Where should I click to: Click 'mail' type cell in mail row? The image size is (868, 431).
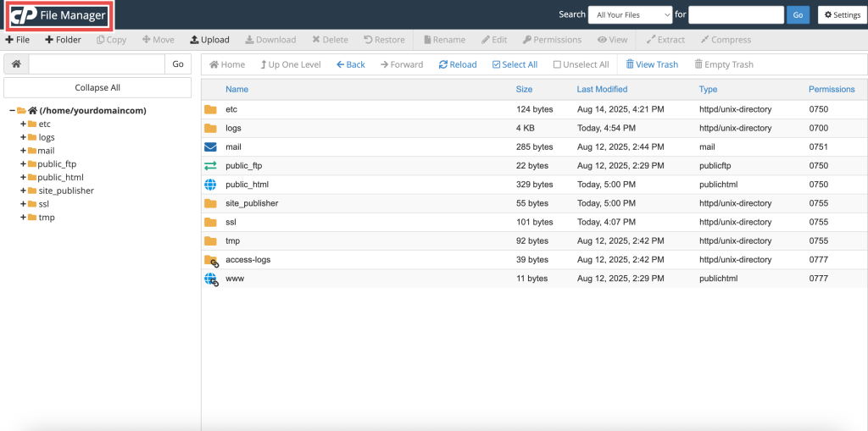click(707, 147)
